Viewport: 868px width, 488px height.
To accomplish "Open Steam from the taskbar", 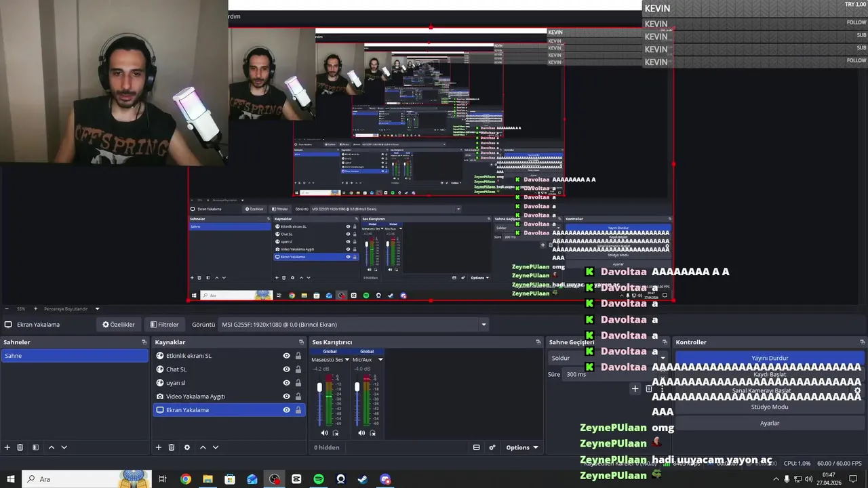I will 363,479.
